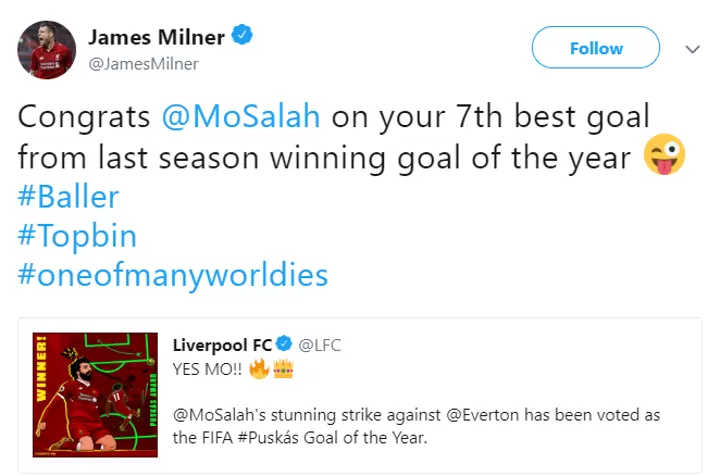Click the James Milner display name
This screenshot has width=720, height=476.
pyautogui.click(x=156, y=37)
